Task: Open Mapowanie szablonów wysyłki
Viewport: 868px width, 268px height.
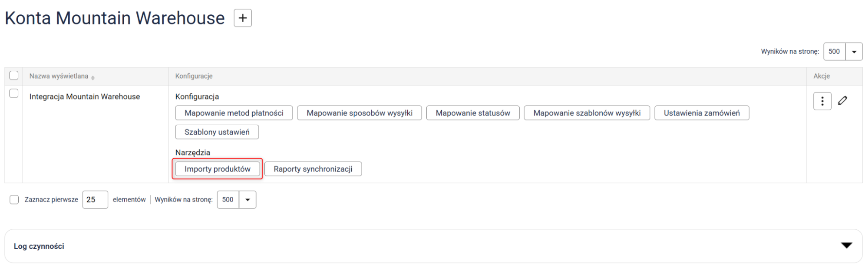Action: 587,113
